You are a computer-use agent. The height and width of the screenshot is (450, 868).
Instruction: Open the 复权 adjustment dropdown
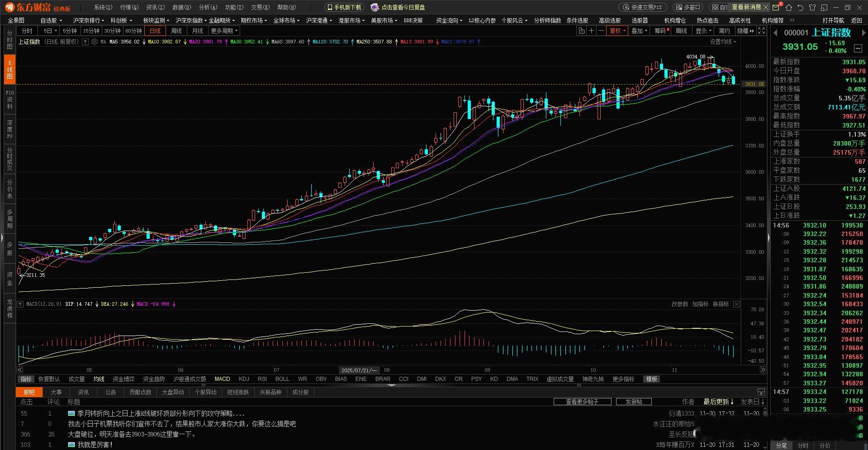[618, 31]
